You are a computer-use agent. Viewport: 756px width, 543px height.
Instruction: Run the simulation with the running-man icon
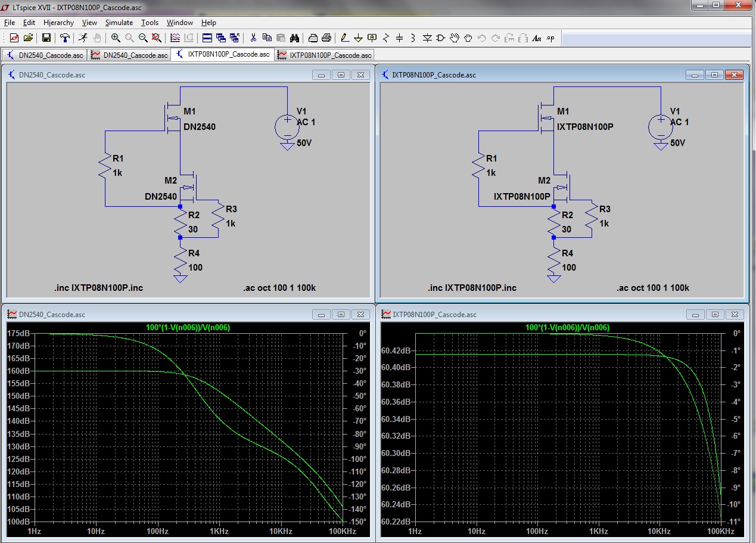coord(83,38)
